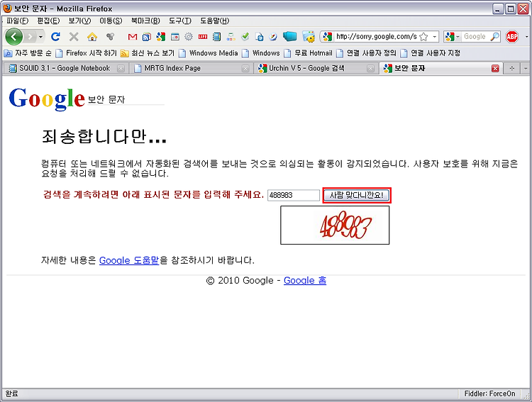Image resolution: width=532 pixels, height=402 pixels.
Task: Click the forward navigation arrow
Action: click(31, 36)
